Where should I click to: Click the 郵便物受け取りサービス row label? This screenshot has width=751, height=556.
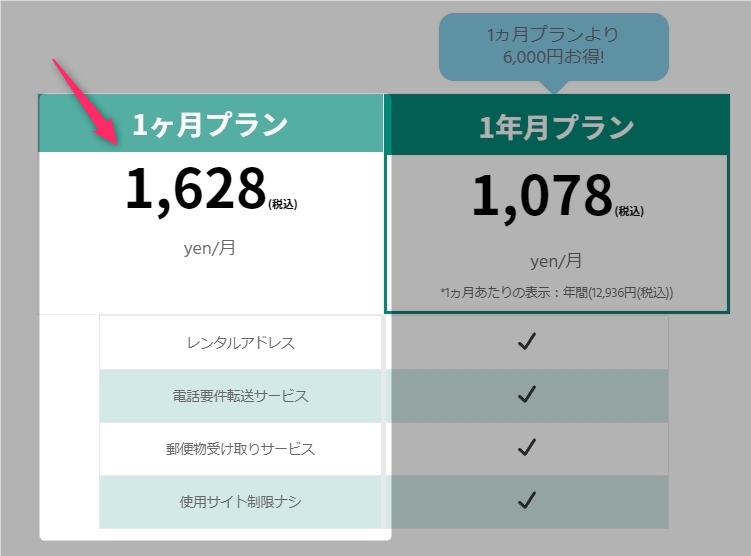click(240, 449)
